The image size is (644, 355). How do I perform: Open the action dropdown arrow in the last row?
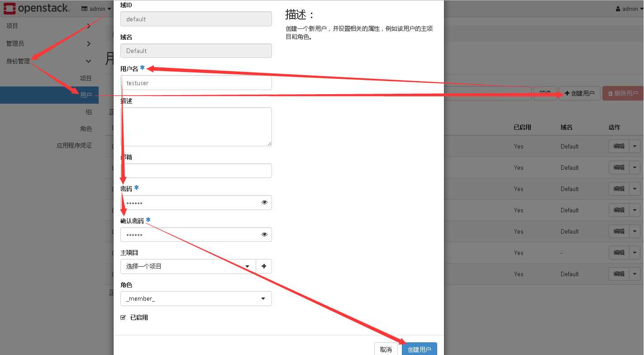point(635,274)
